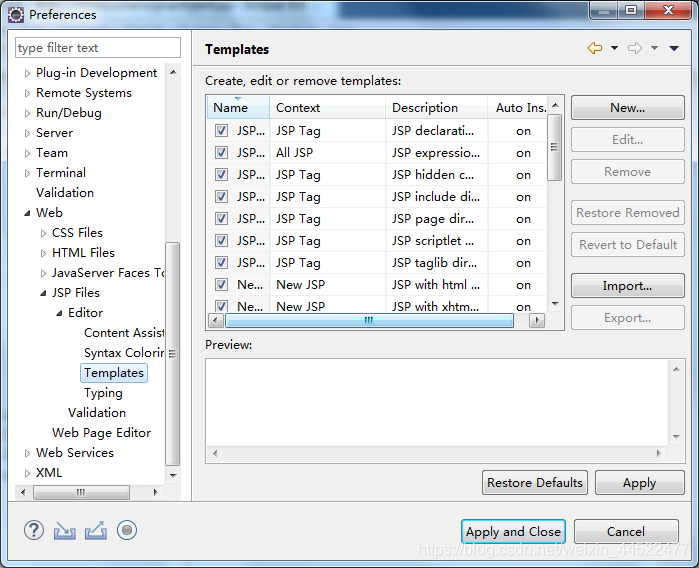Select Validation under JSP Files
Image resolution: width=699 pixels, height=568 pixels.
coord(97,412)
